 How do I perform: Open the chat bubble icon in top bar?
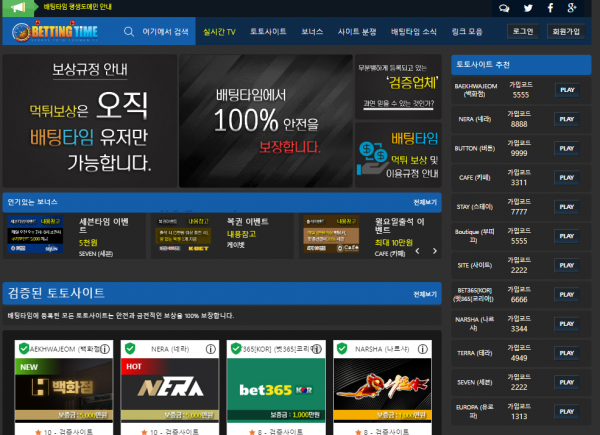[502, 7]
